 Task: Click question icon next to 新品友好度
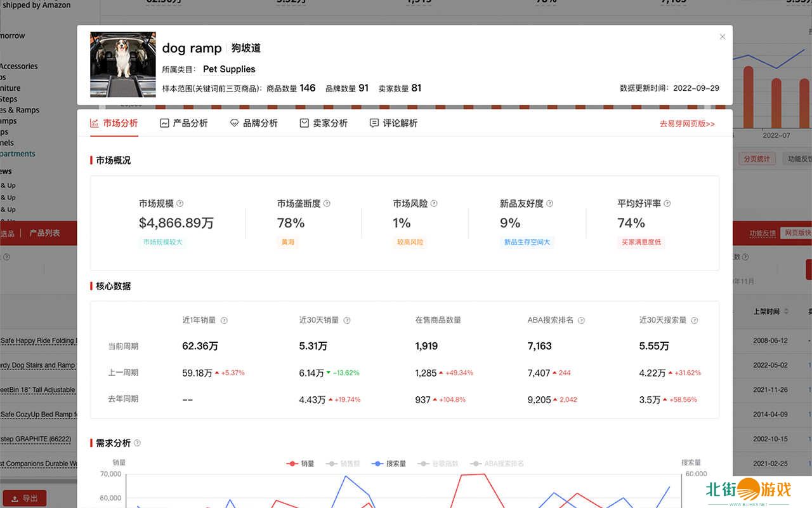[x=549, y=204]
